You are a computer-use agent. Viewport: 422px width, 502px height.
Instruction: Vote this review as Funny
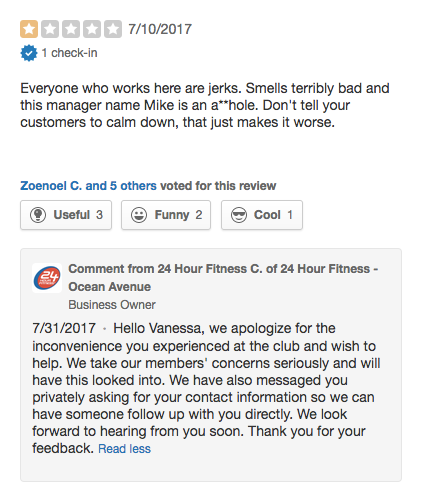click(166, 215)
